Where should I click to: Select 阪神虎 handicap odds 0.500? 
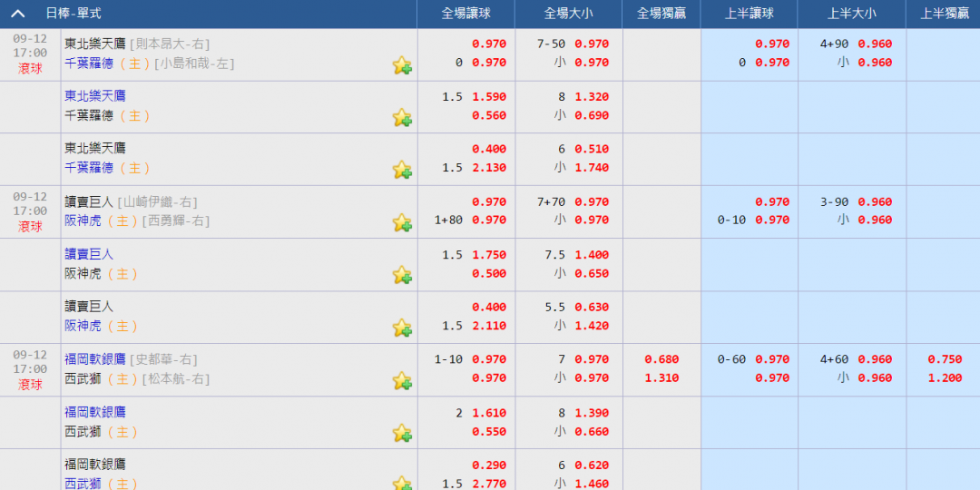pos(489,274)
